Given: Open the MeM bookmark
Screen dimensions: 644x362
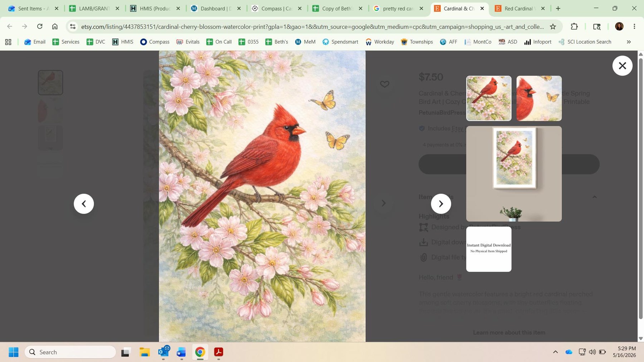Looking at the screenshot, I should point(305,42).
